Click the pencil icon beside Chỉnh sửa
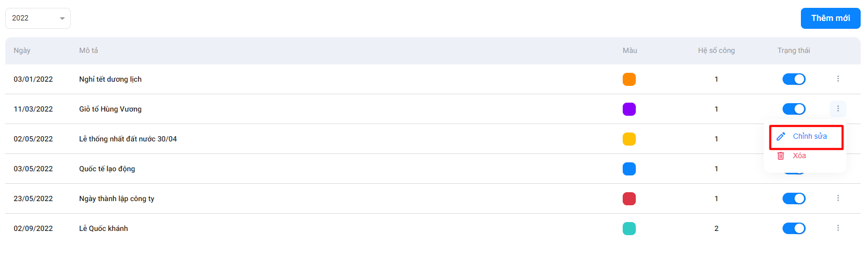 (x=780, y=136)
